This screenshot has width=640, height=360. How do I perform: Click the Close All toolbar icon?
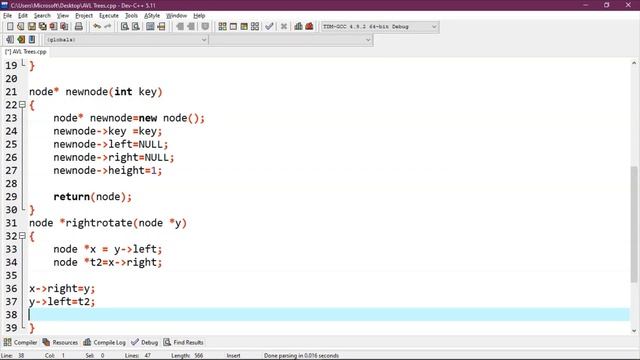point(64,27)
